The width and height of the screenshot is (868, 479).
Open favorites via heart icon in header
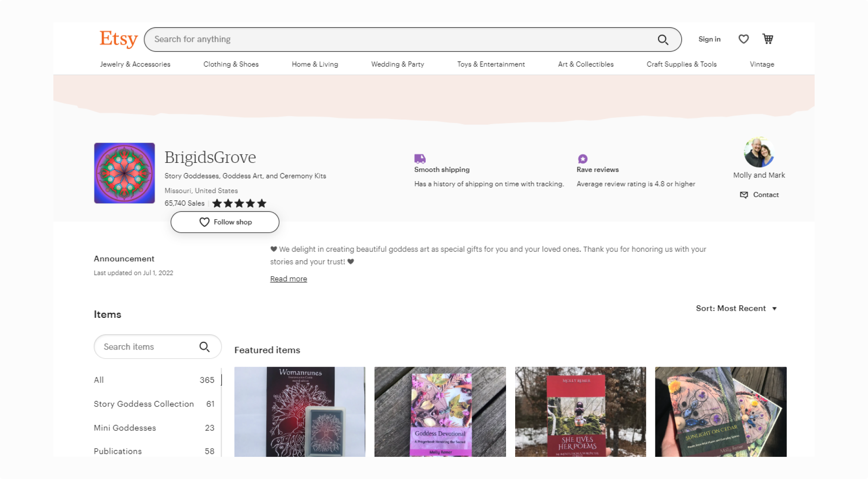point(743,39)
